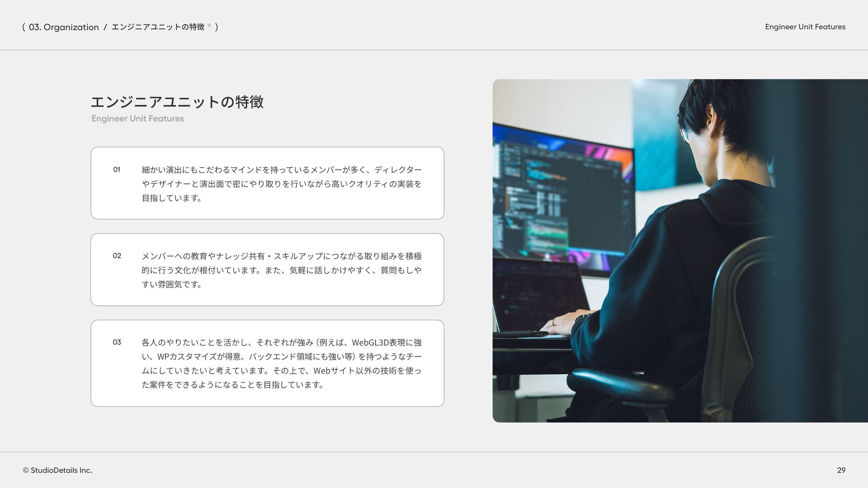The width and height of the screenshot is (868, 488).
Task: Click the gray dot in breadcrumb header
Action: pos(209,26)
